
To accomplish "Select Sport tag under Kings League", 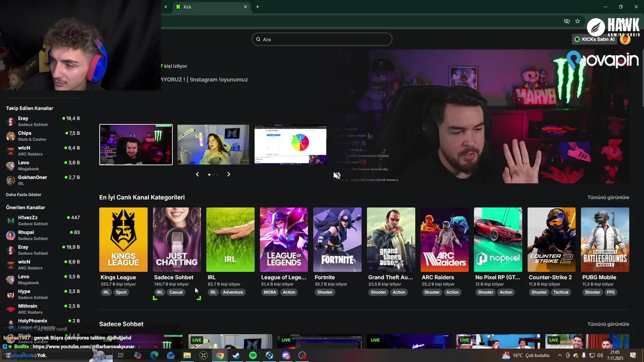I will pos(121,292).
